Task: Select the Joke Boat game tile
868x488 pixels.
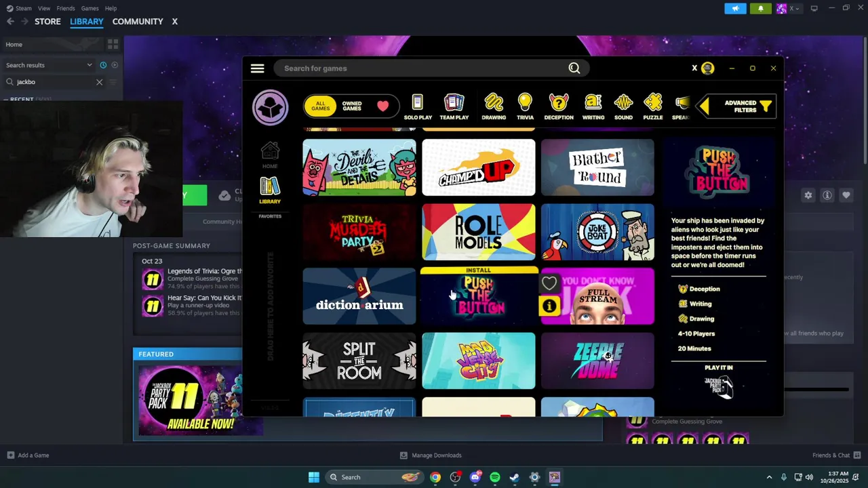Action: pos(597,232)
